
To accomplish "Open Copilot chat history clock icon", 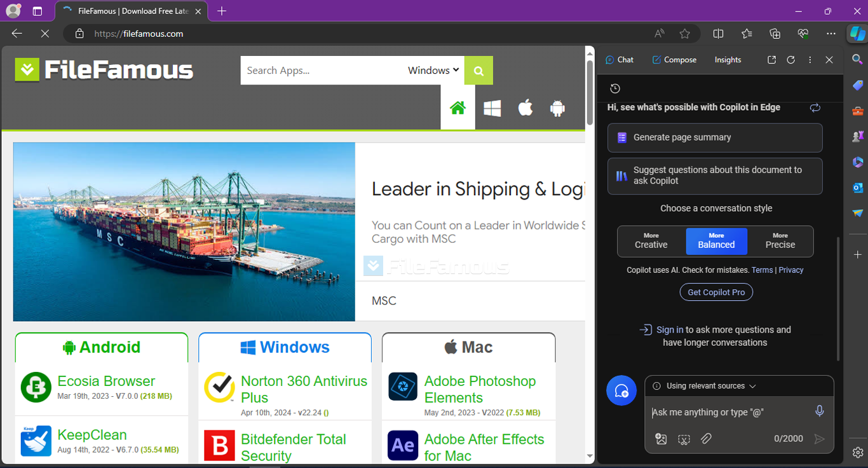I will pos(614,88).
